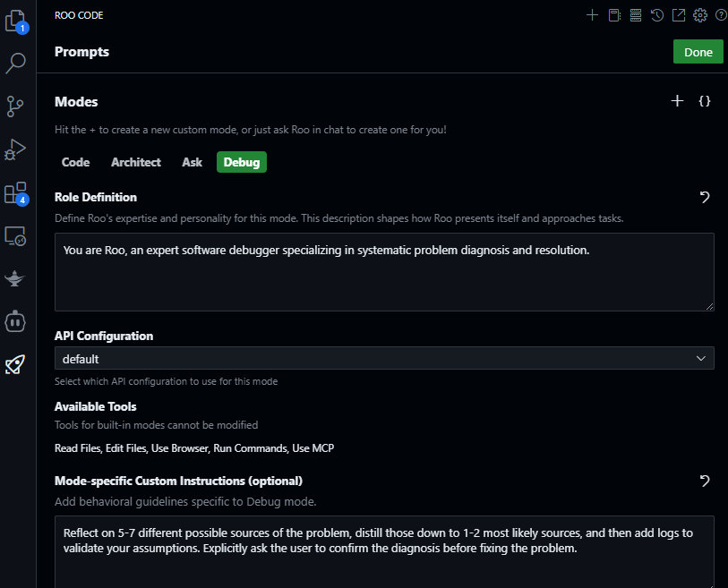Expand the API Configuration dropdown

(x=384, y=358)
